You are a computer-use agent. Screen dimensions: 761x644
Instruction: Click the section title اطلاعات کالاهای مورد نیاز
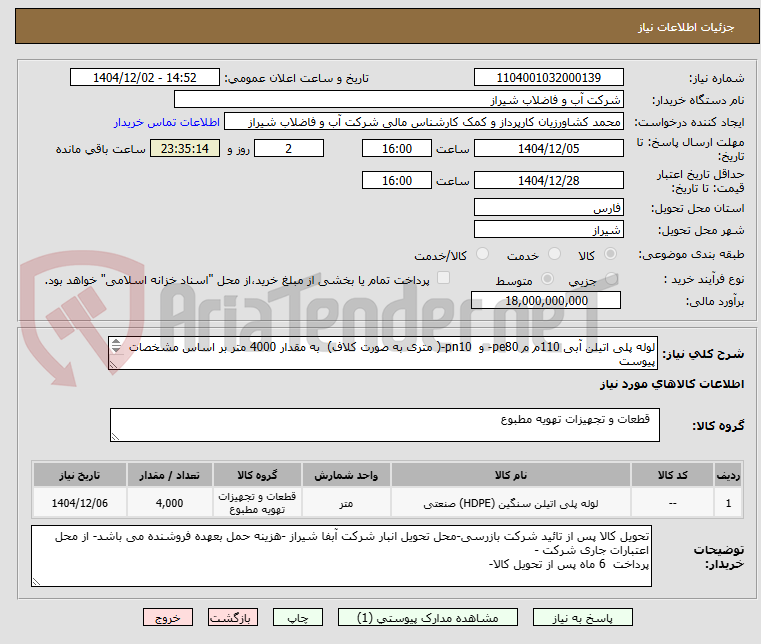672,384
